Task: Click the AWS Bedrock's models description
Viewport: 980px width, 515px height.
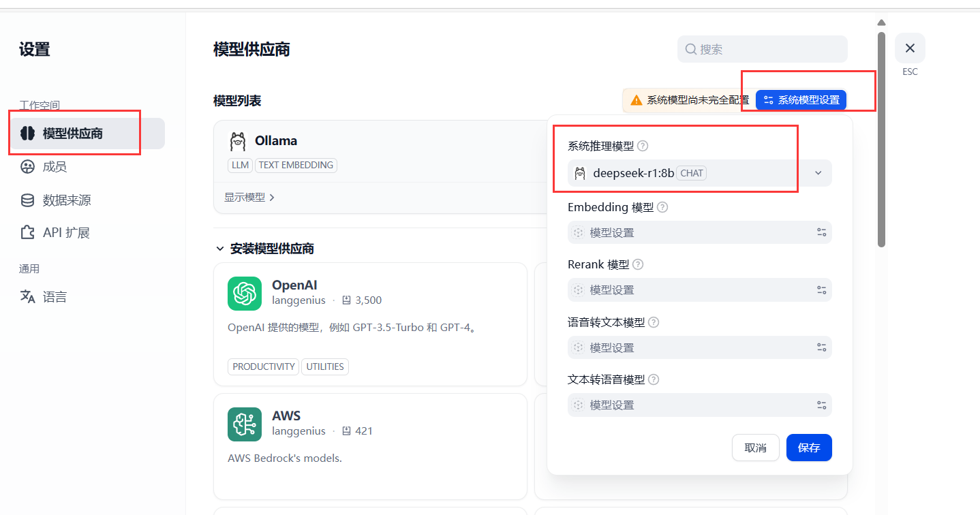Action: coord(285,458)
